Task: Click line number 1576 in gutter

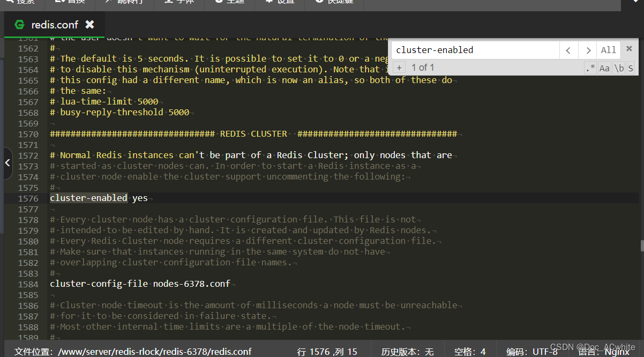Action: (28, 198)
